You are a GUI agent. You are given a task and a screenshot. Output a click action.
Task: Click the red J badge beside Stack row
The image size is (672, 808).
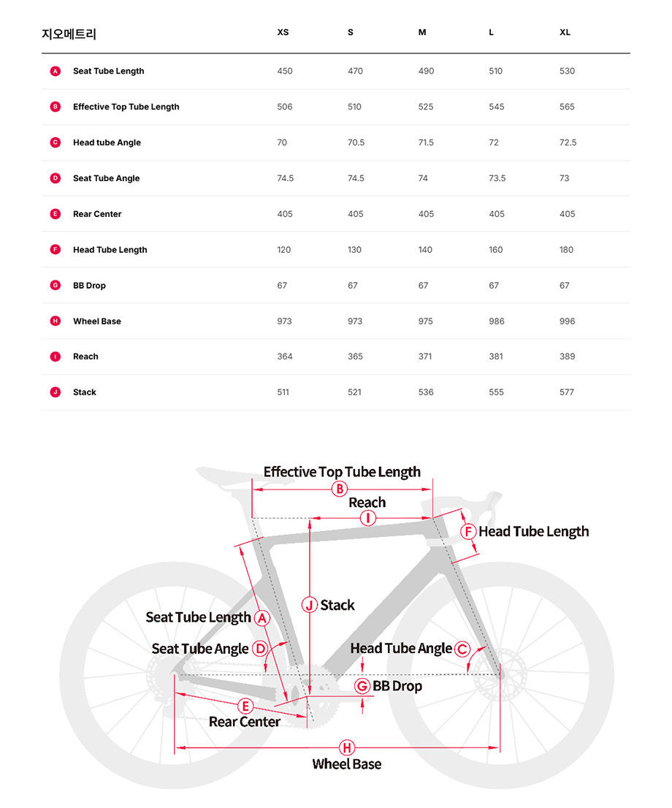point(55,392)
